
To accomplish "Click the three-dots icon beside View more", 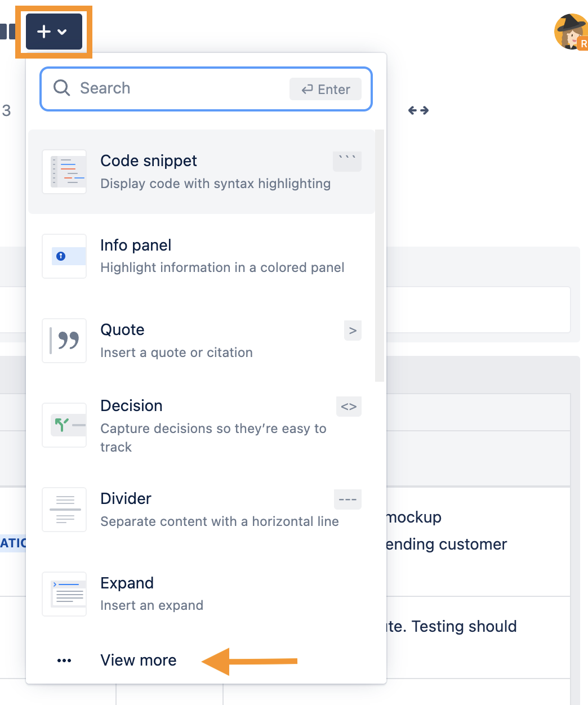I will (x=64, y=661).
